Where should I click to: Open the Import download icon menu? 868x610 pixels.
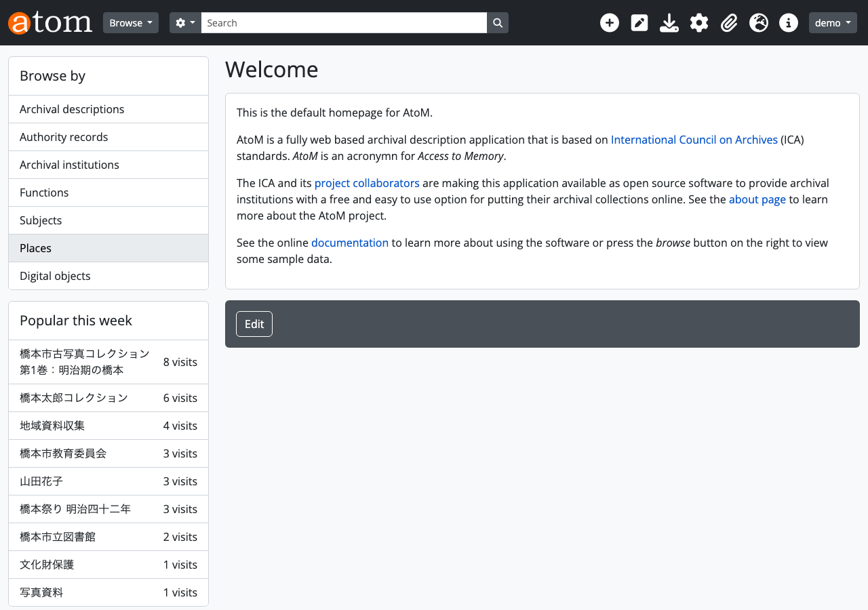pyautogui.click(x=669, y=23)
